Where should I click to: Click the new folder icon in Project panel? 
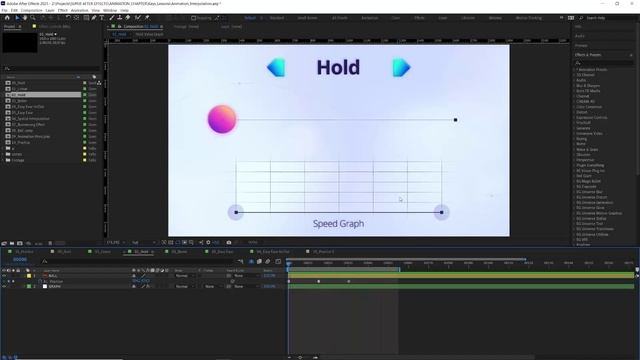pyautogui.click(x=12, y=243)
